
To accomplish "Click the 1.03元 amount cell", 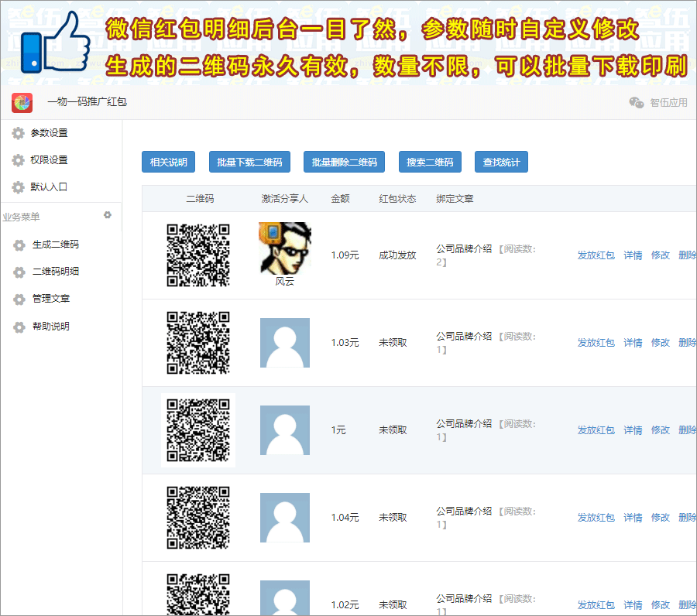I will [x=345, y=343].
